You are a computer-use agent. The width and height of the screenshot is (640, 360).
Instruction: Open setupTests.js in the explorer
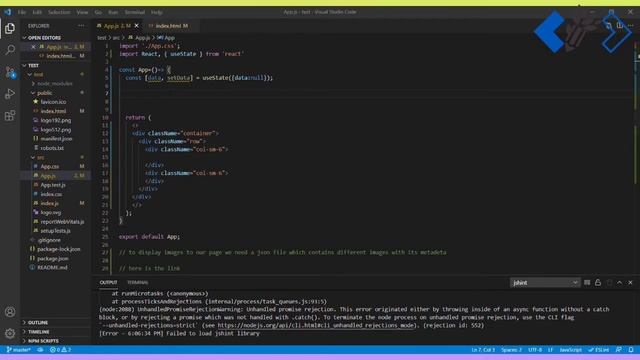(x=56, y=231)
